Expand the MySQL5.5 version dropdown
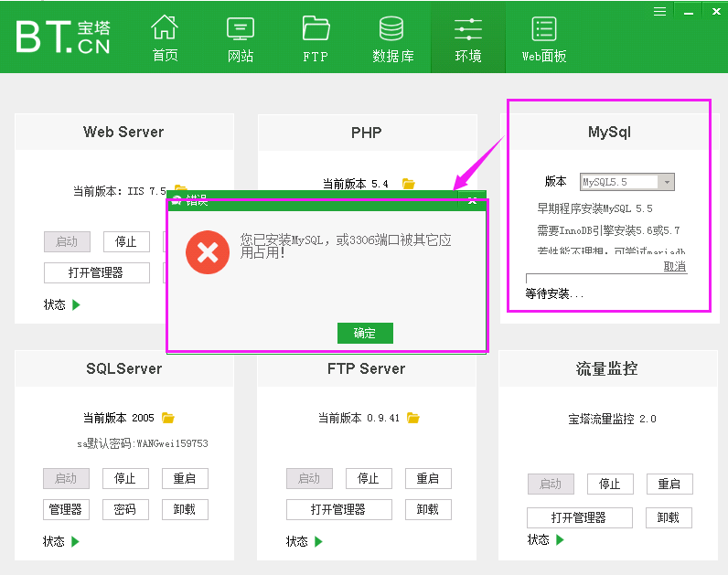Screen dimensions: 728x575 pos(667,182)
